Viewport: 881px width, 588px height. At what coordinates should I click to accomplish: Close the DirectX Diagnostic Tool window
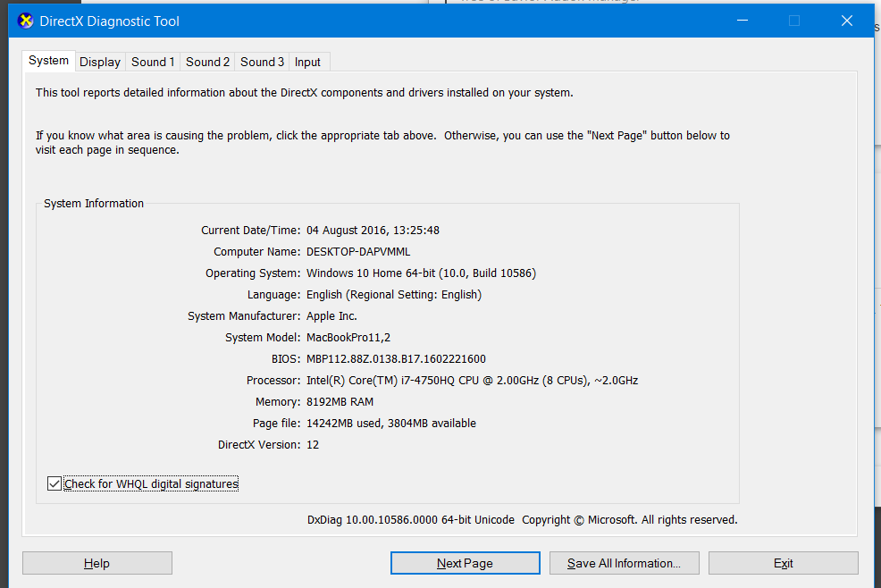[846, 21]
